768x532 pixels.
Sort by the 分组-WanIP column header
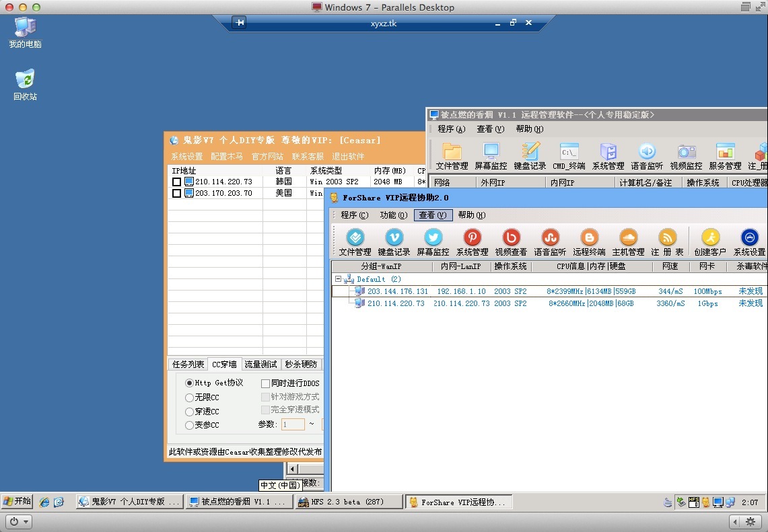382,266
